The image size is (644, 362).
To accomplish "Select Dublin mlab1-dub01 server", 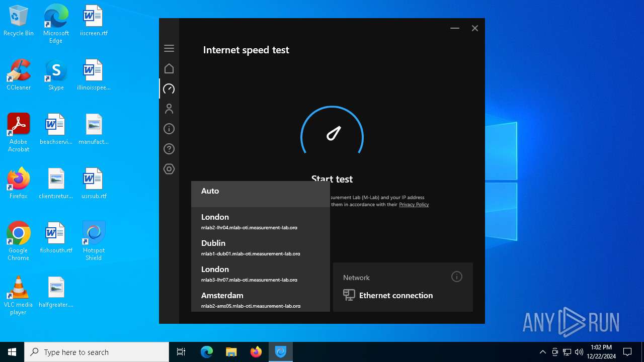I will pyautogui.click(x=261, y=246).
